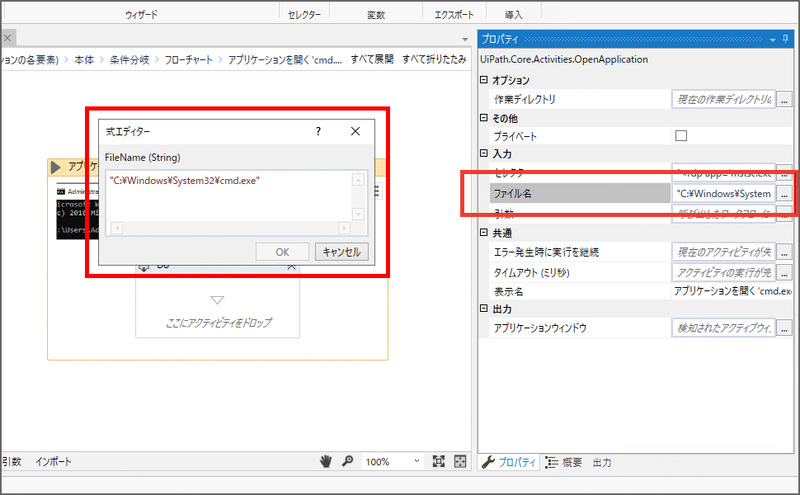This screenshot has width=800, height=495.
Task: Pin the プロパティ panel
Action: tap(785, 39)
